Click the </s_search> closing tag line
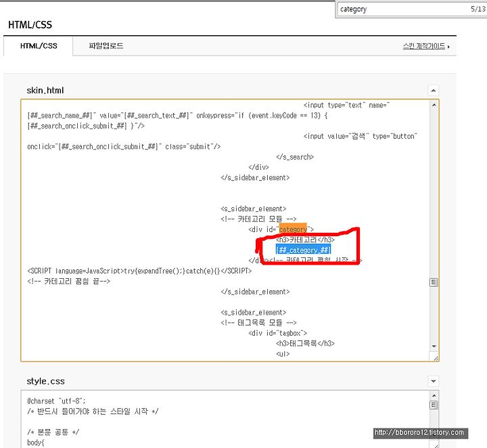487x448 pixels. click(295, 157)
